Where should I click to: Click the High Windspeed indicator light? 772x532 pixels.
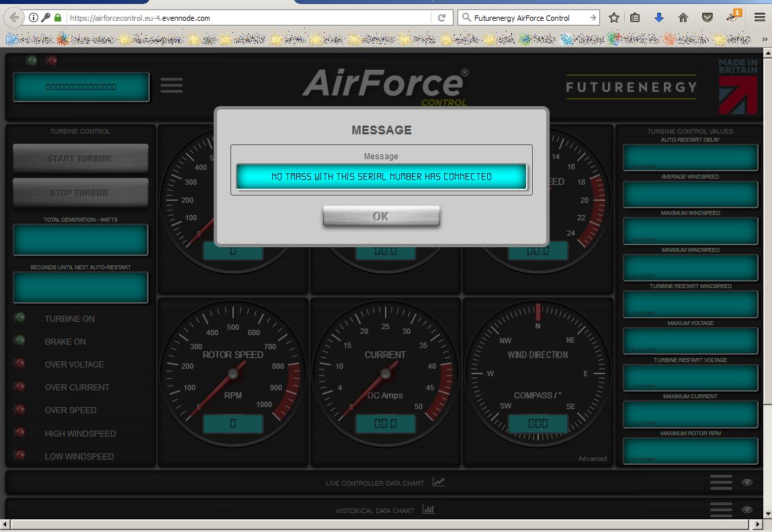coord(20,432)
